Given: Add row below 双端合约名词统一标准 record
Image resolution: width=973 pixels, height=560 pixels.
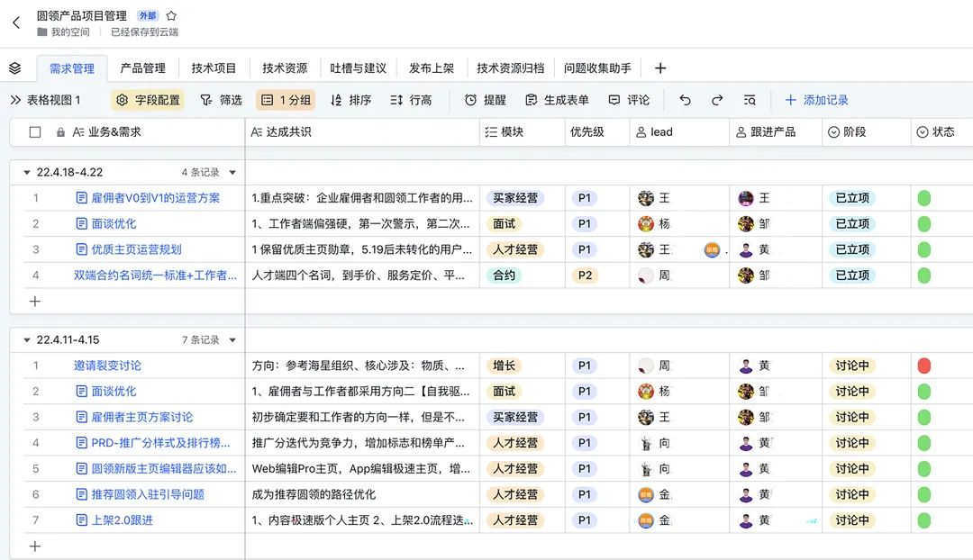Looking at the screenshot, I should pyautogui.click(x=35, y=302).
